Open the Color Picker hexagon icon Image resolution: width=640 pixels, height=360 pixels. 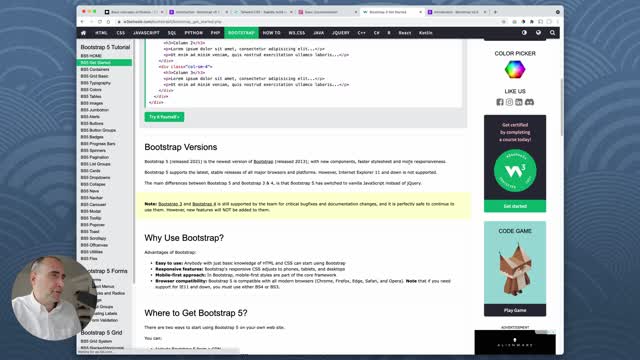515,69
